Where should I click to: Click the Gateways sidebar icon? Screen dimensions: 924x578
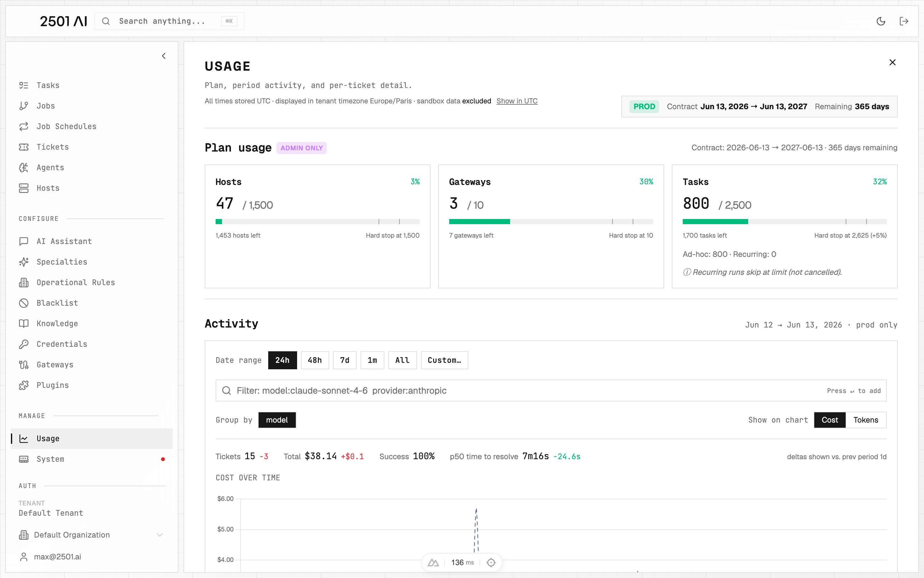(x=24, y=365)
